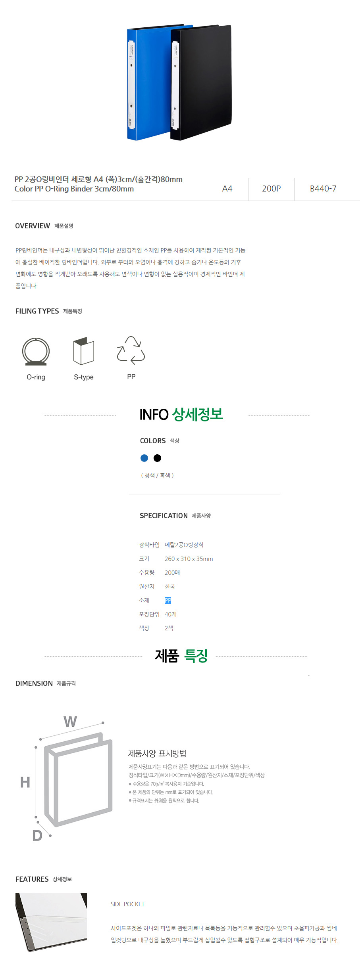360x980 pixels.
Task: Select the black color swatch
Action: point(158,458)
